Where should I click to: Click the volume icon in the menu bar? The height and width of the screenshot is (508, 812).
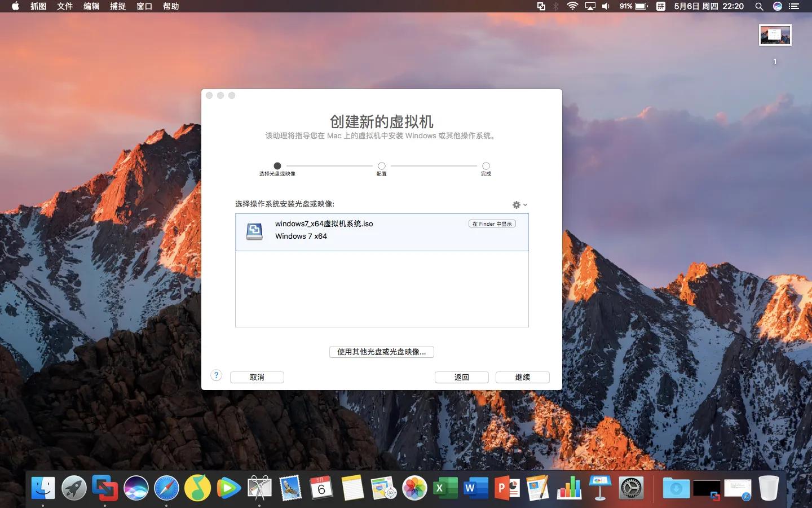(606, 7)
